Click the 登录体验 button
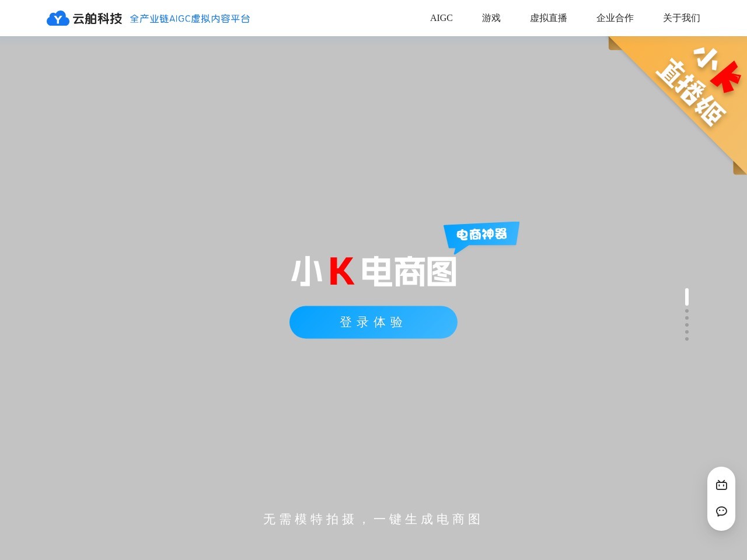747x560 pixels. 373,322
